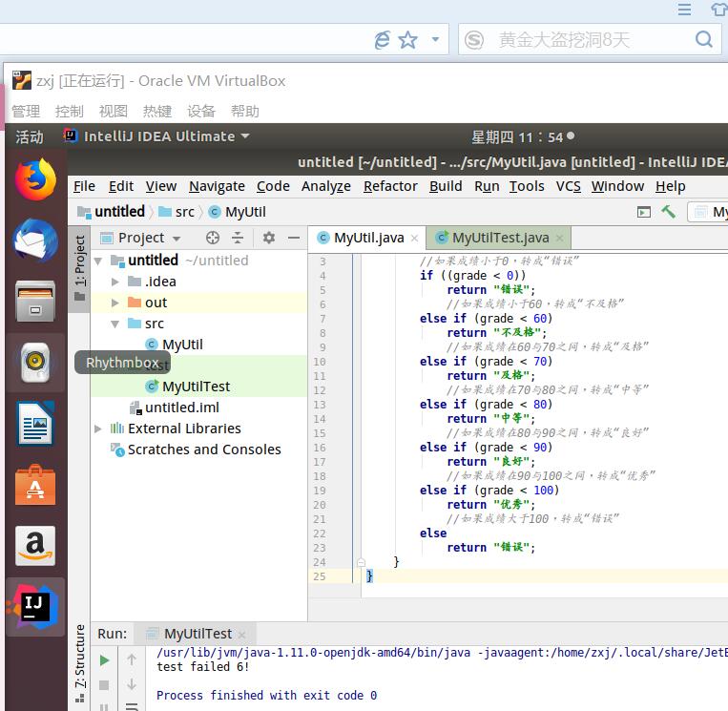This screenshot has height=711, width=728.
Task: Open the Run menu
Action: point(487,186)
